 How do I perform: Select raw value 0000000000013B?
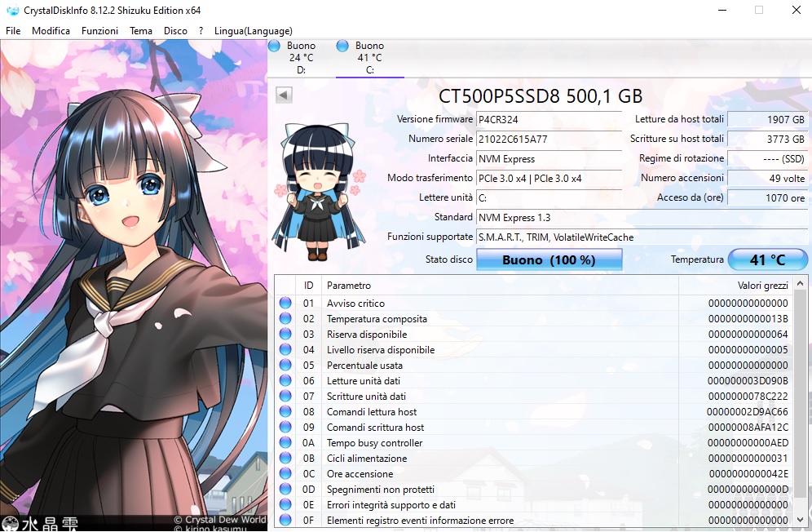coord(748,319)
